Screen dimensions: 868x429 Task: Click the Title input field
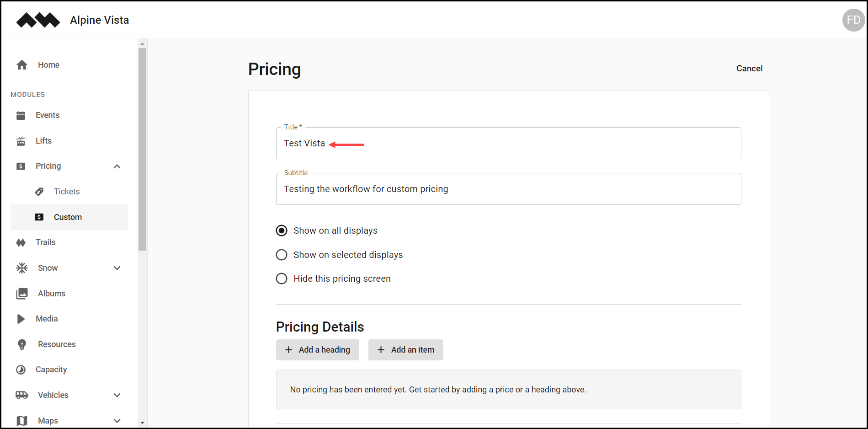point(509,143)
